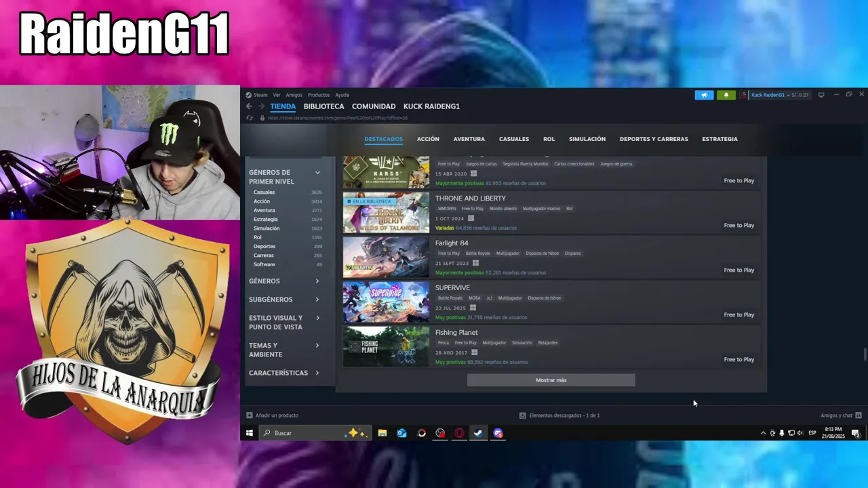The height and width of the screenshot is (488, 868).
Task: Open the downloads icon in the bottom bar
Action: tap(522, 415)
